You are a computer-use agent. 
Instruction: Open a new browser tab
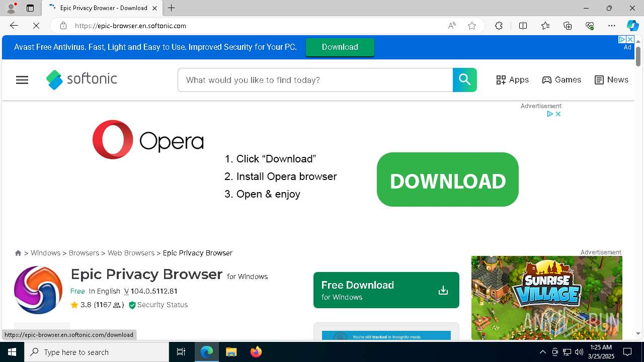pos(172,8)
